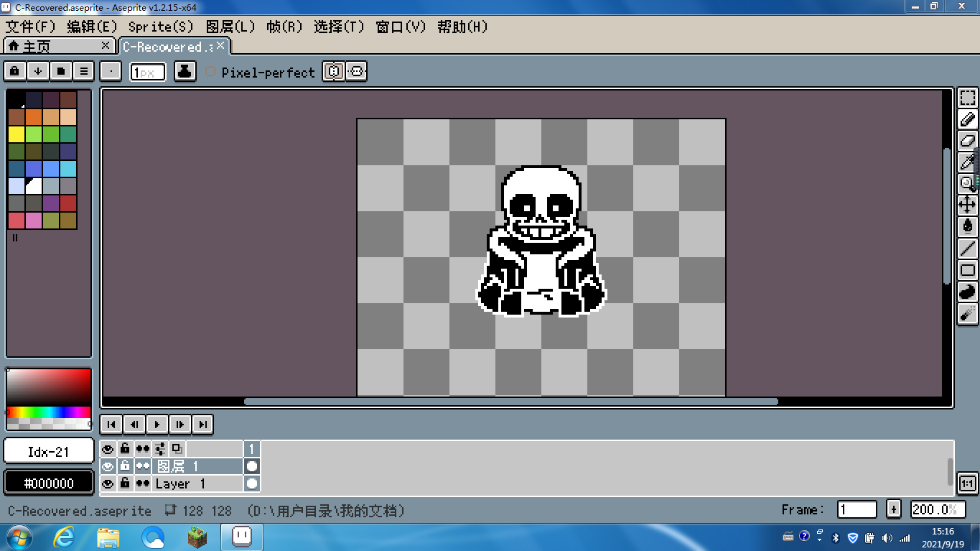The width and height of the screenshot is (980, 551).
Task: Click the vertical symmetry mode button
Action: tap(333, 71)
